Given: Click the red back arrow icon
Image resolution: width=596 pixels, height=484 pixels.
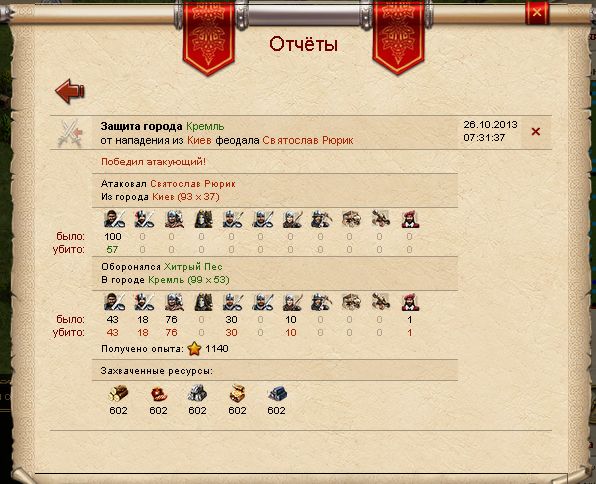Looking at the screenshot, I should tap(70, 91).
